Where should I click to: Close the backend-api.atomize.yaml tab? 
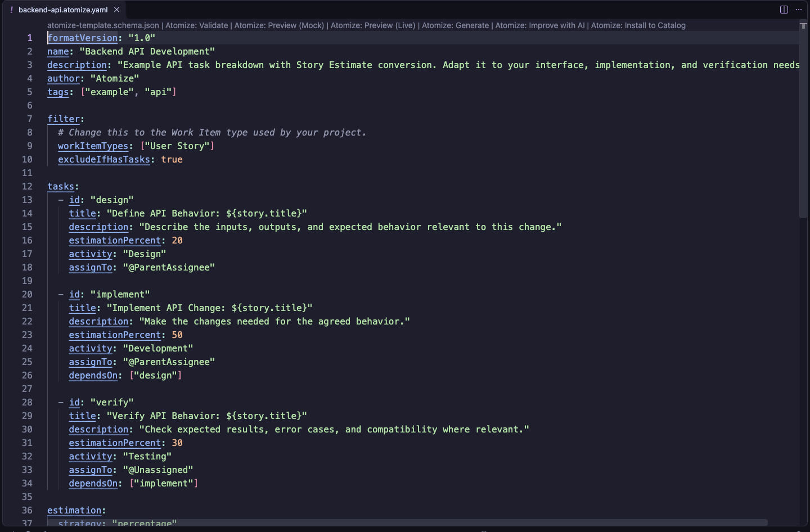[116, 10]
